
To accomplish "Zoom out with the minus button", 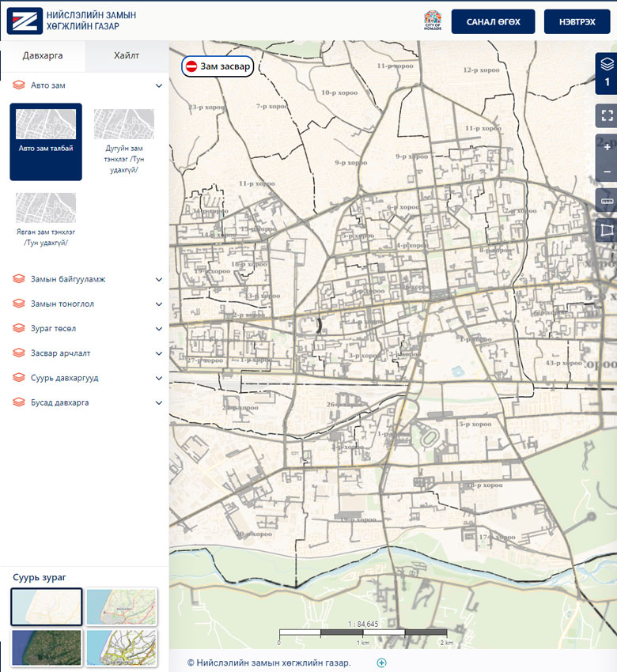I will pyautogui.click(x=607, y=172).
